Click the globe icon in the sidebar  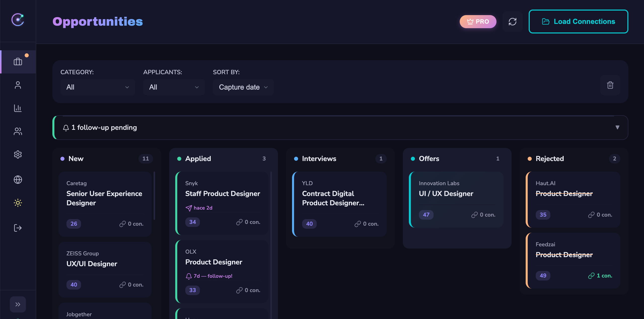coord(18,179)
